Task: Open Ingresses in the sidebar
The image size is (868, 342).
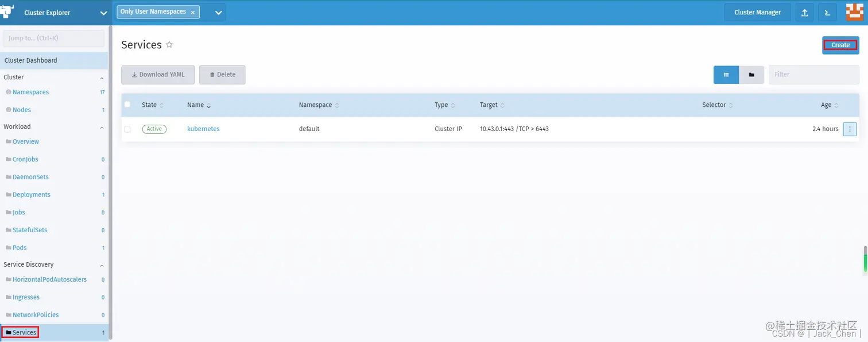Action: click(26, 297)
